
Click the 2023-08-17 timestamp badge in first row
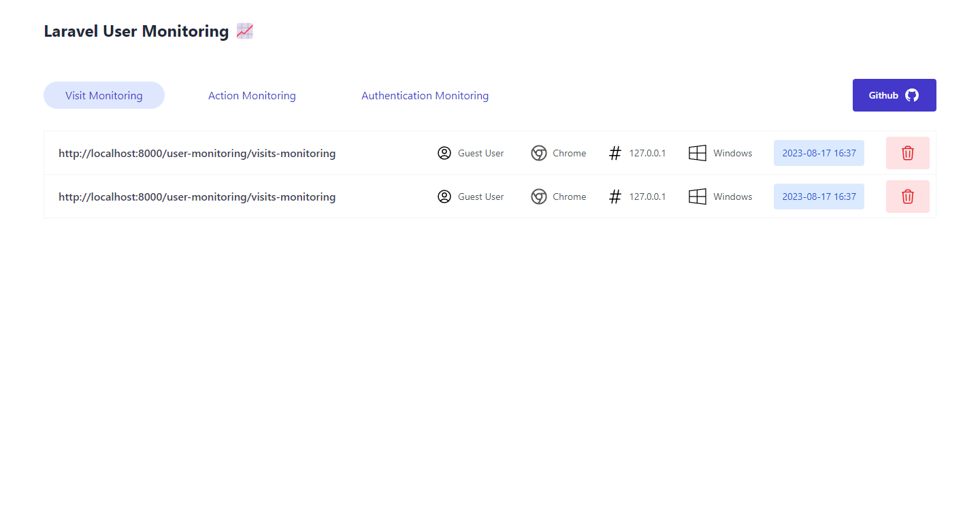click(819, 153)
